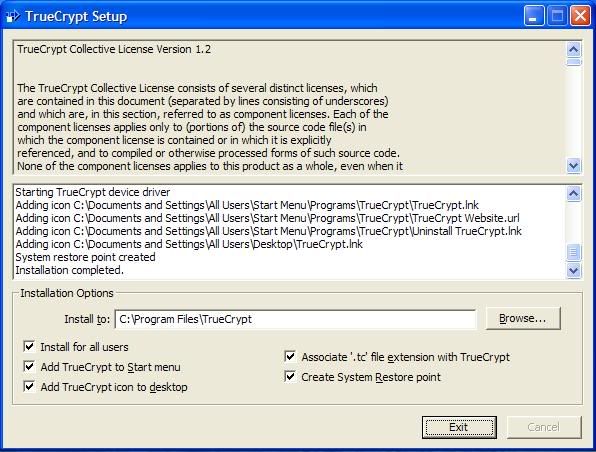The width and height of the screenshot is (596, 452).
Task: Click the install log scroll down arrow
Action: (x=574, y=270)
